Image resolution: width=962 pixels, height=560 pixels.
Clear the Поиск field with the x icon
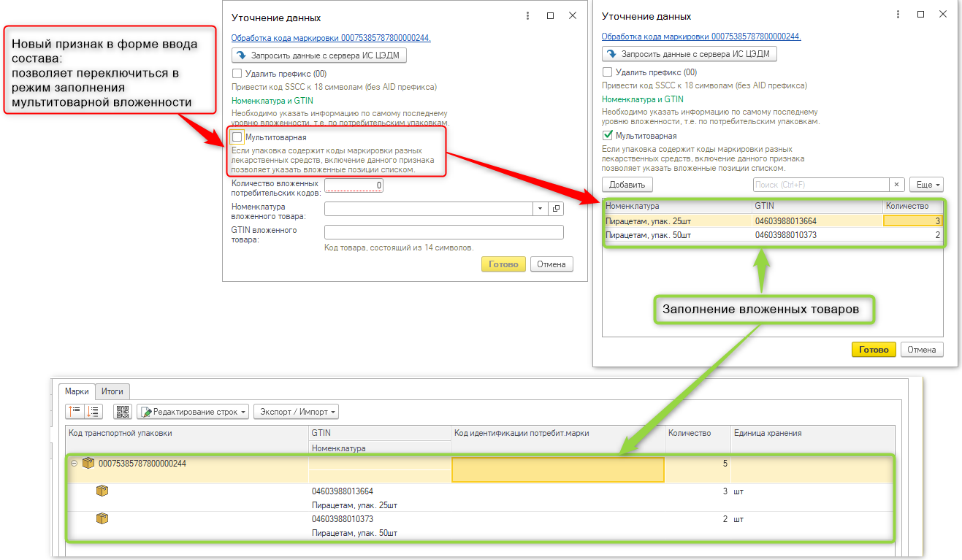click(x=896, y=185)
